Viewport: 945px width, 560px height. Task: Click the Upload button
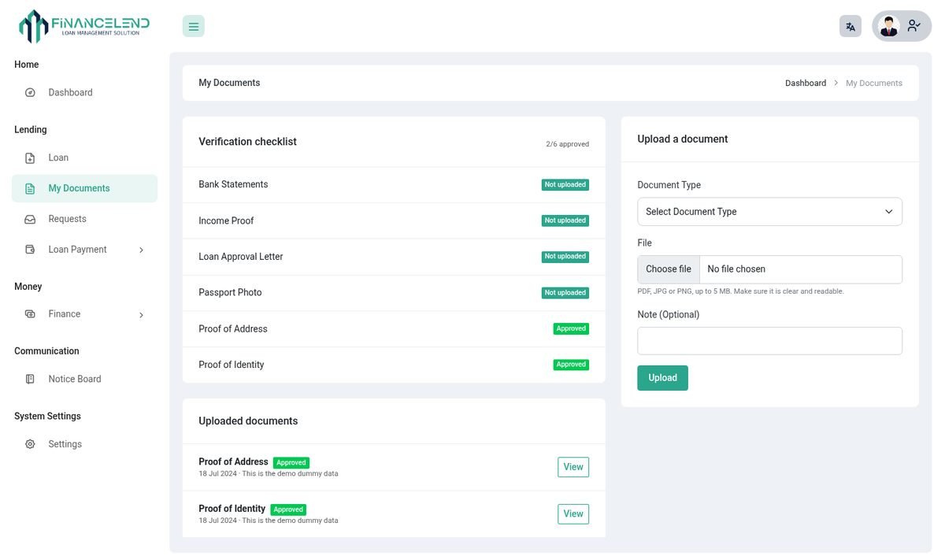(x=662, y=378)
